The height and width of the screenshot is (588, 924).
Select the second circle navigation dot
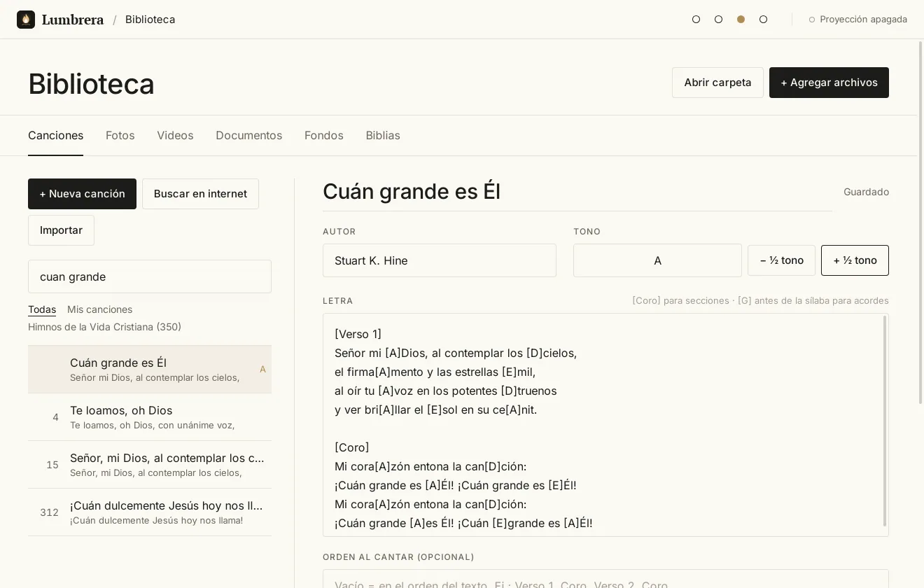pos(718,20)
